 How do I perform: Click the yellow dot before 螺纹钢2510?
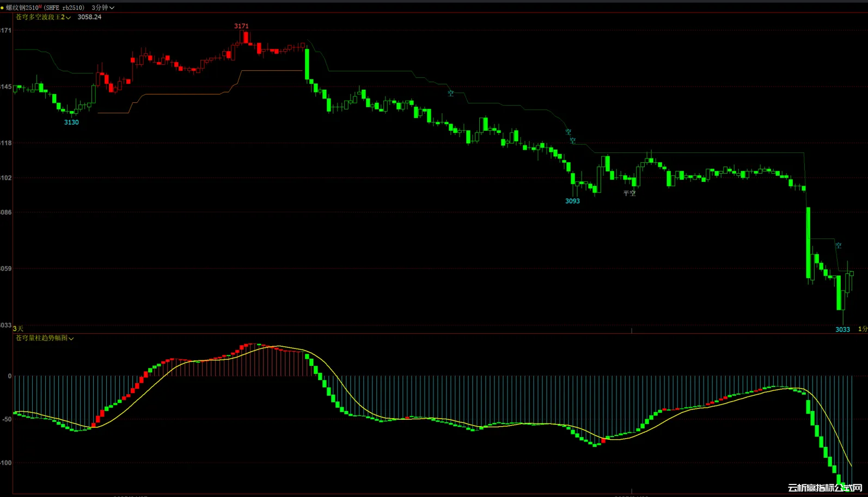(2, 8)
